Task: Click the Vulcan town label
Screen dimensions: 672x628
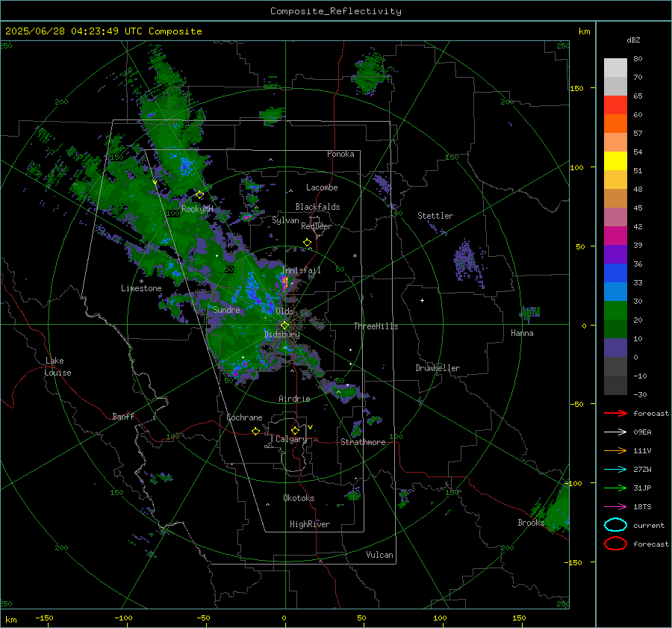Action: tap(379, 555)
